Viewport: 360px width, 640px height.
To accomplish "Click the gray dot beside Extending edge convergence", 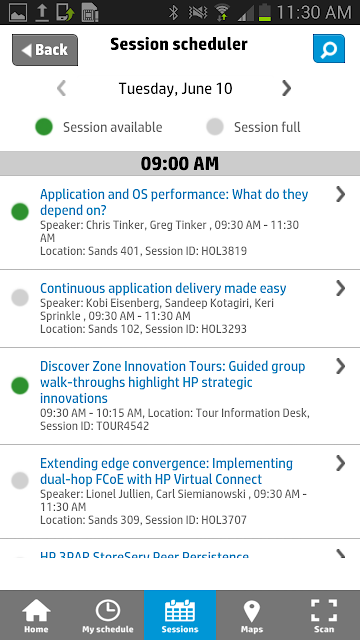I will tap(20, 480).
